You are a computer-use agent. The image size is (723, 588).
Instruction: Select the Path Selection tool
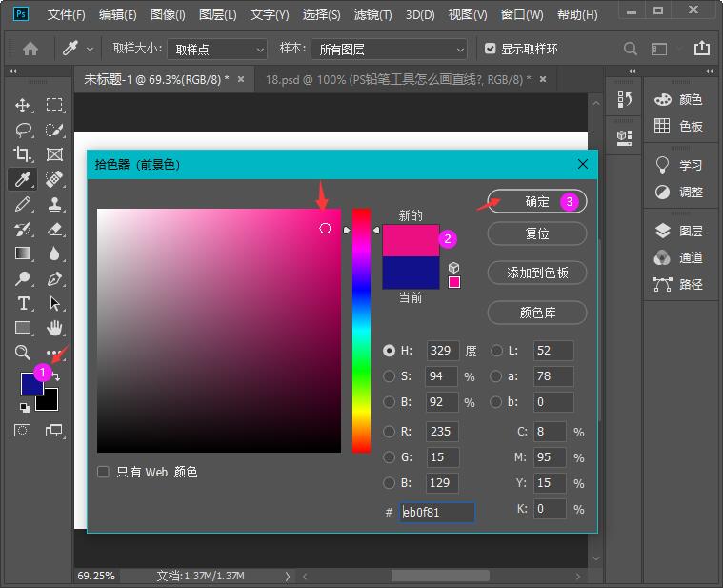coord(54,303)
